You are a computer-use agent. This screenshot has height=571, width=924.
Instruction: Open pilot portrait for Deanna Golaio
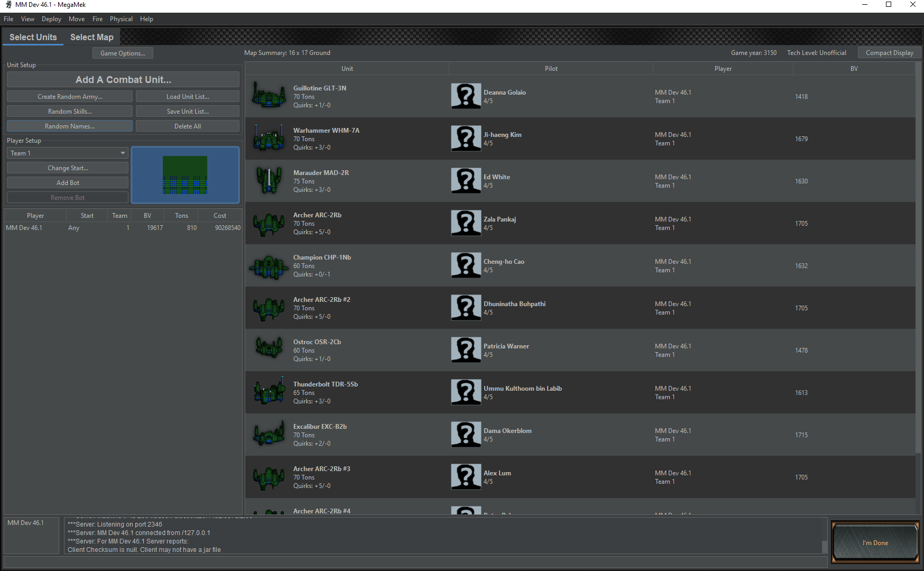click(466, 96)
